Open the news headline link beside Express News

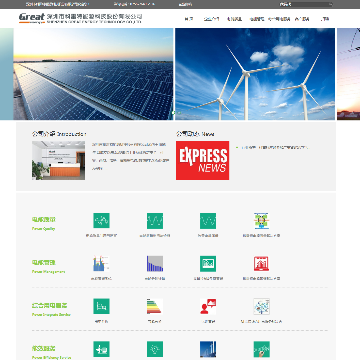[x=274, y=147]
